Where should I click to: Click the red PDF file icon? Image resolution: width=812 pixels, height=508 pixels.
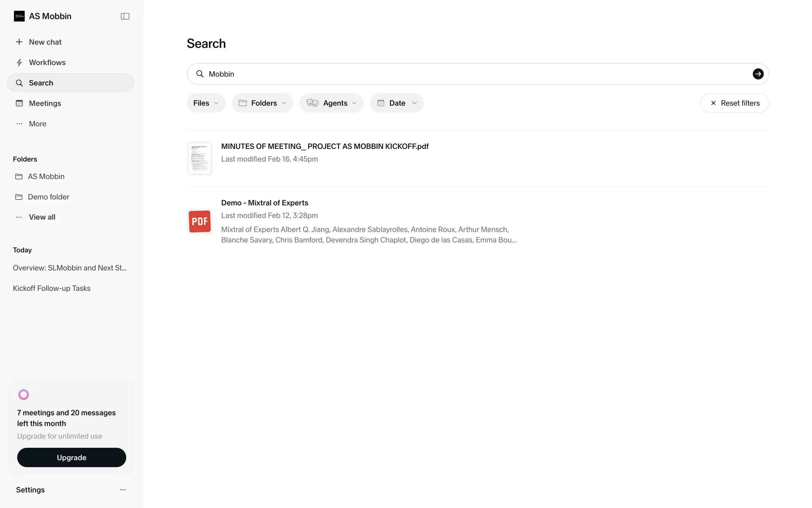pos(200,221)
